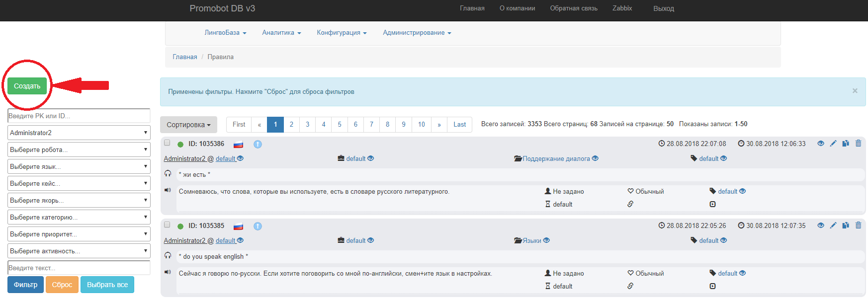
Task: Log out via "Выход" in the top bar
Action: point(664,8)
